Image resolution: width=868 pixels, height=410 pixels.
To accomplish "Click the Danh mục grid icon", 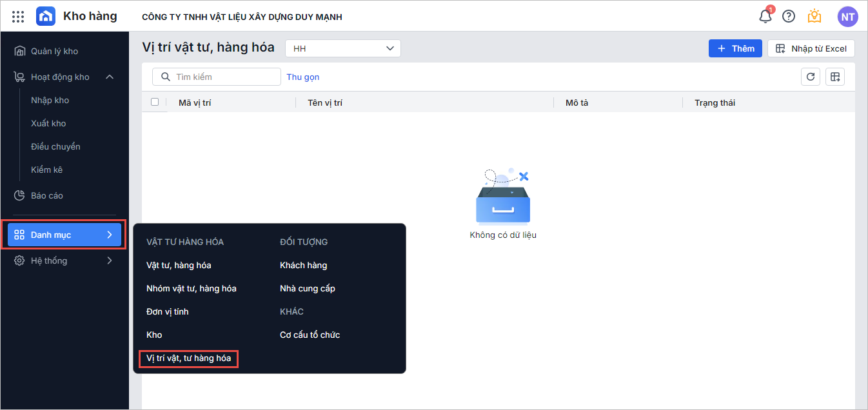I will click(20, 235).
